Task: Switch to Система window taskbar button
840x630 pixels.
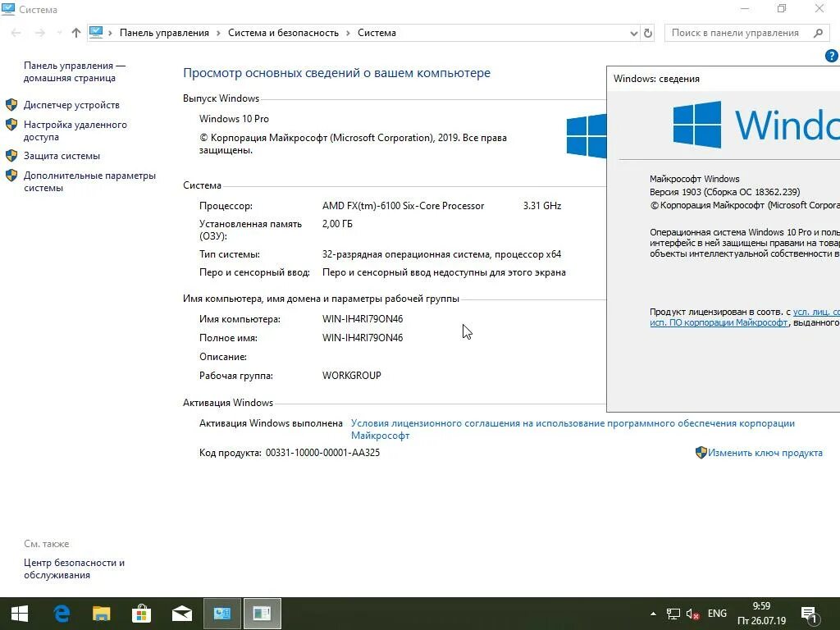Action: point(222,614)
